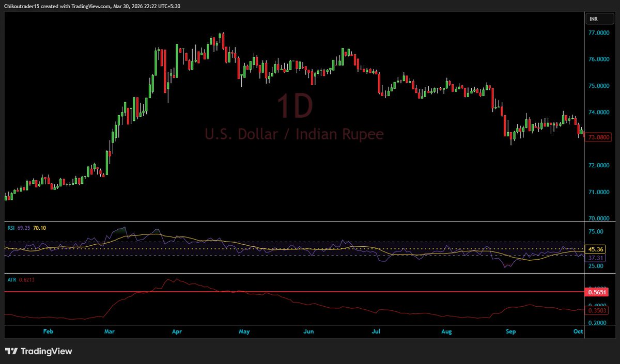Click the 75.0000 price axis label
The image size is (620, 364).
coord(598,86)
